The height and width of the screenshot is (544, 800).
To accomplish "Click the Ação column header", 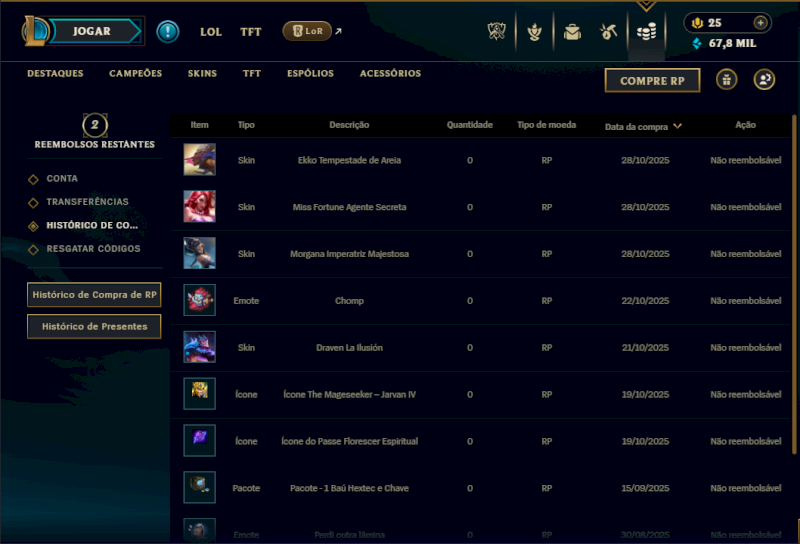I will point(745,125).
